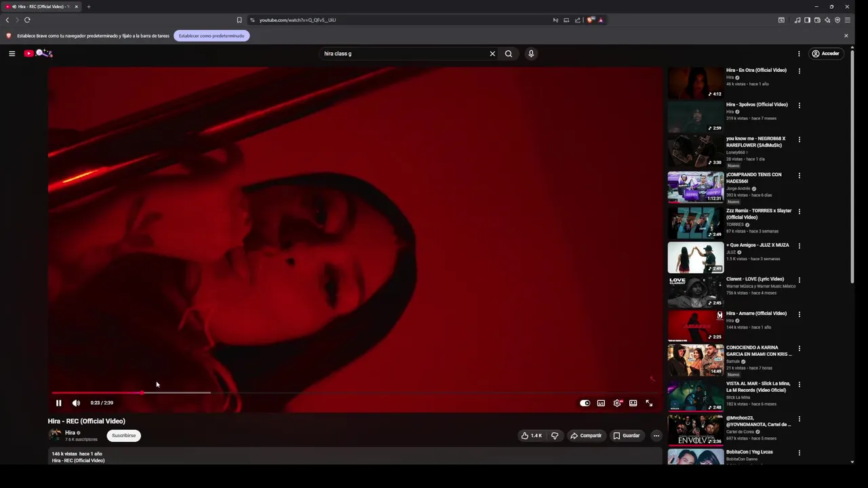The width and height of the screenshot is (868, 488).
Task: Open a new browser tab
Action: [x=88, y=7]
